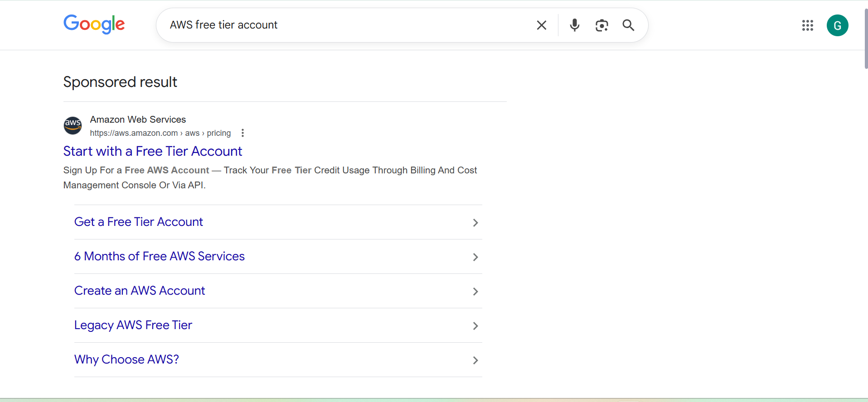Click the Google logo
The image size is (868, 402).
[x=94, y=24]
